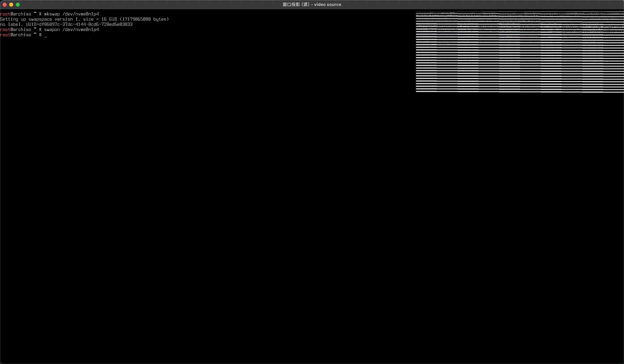Click the green fullscreen window button

[x=18, y=5]
